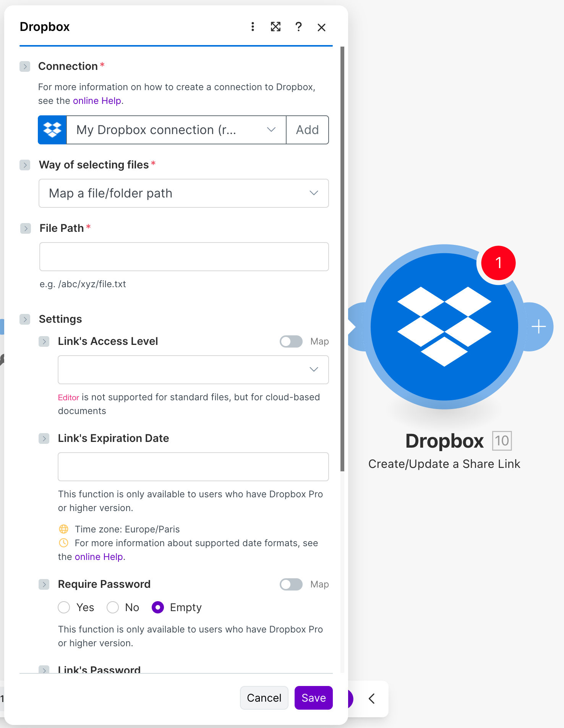The image size is (564, 728).
Task: Save the Dropbox module settings
Action: pyautogui.click(x=314, y=698)
